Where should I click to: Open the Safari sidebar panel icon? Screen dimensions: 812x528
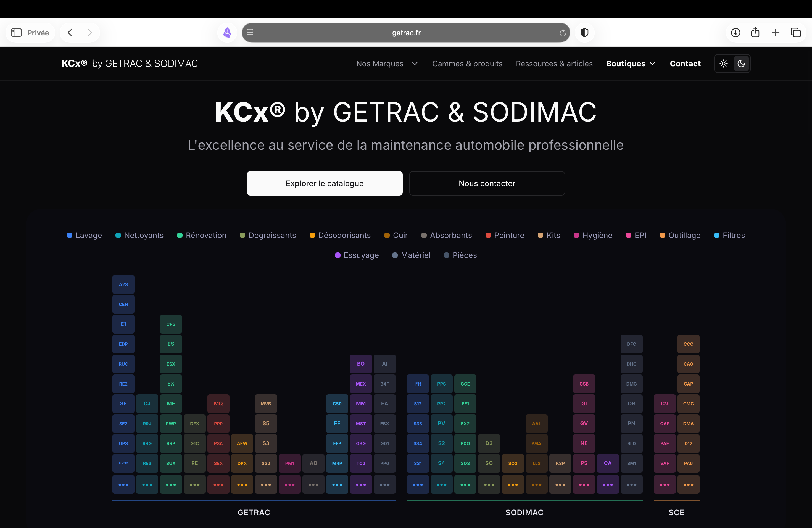coord(16,33)
